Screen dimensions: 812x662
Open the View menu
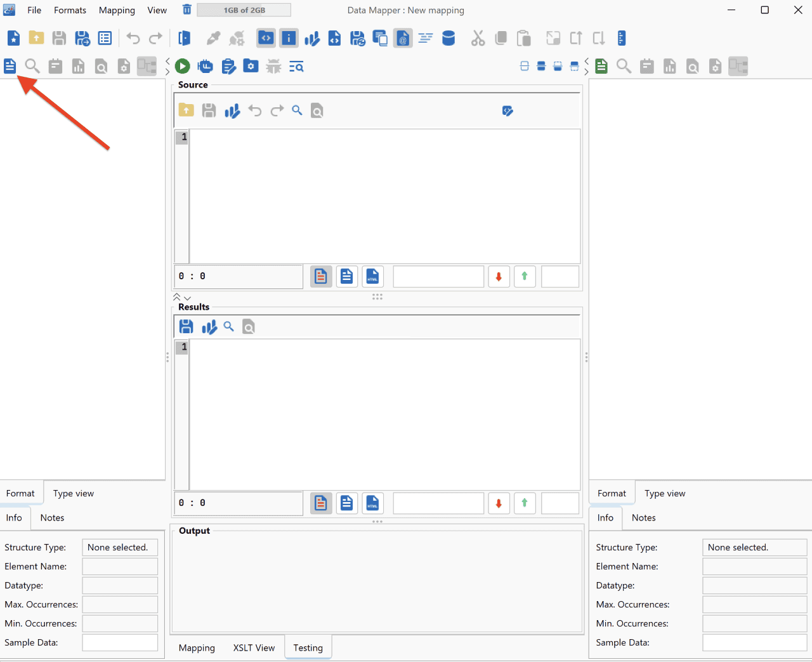[157, 10]
